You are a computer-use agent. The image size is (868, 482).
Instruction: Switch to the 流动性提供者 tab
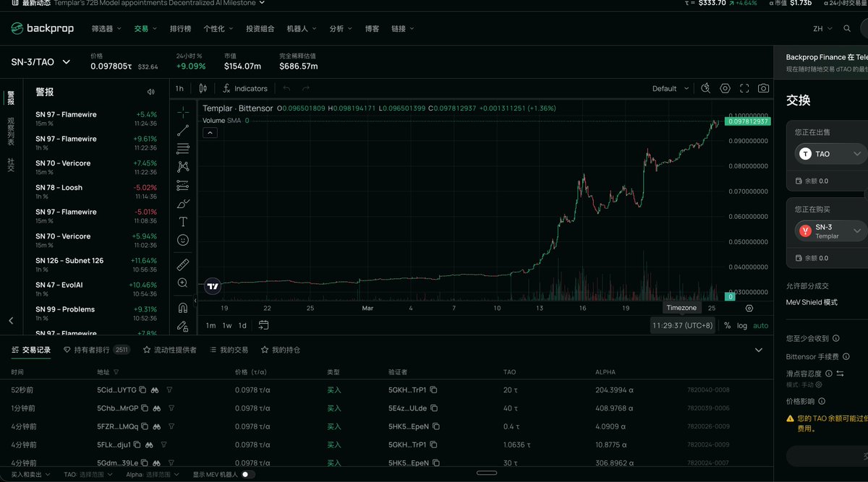pyautogui.click(x=169, y=350)
